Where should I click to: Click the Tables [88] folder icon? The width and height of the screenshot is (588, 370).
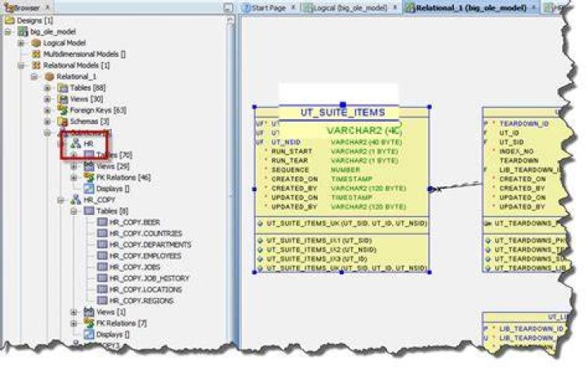pyautogui.click(x=62, y=87)
